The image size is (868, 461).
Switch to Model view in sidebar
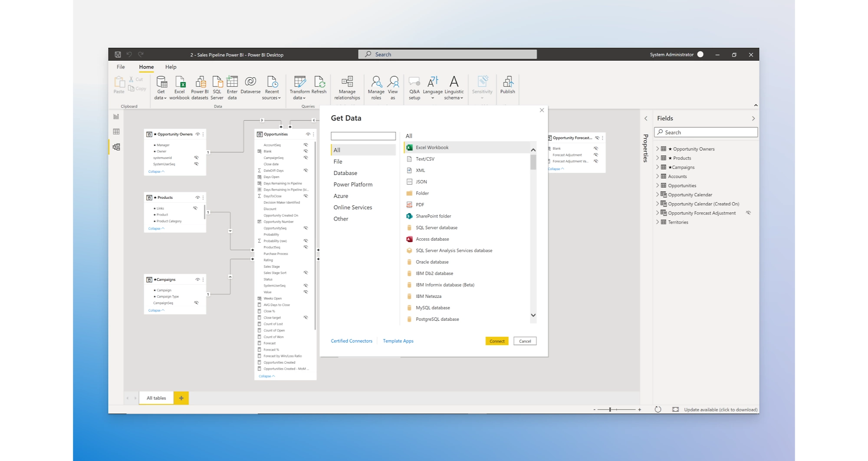pyautogui.click(x=116, y=147)
